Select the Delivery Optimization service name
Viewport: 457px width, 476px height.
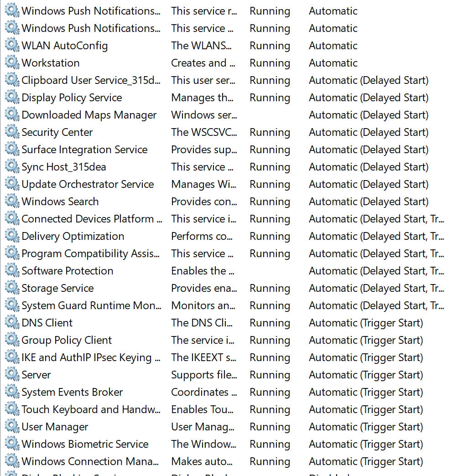tap(73, 236)
